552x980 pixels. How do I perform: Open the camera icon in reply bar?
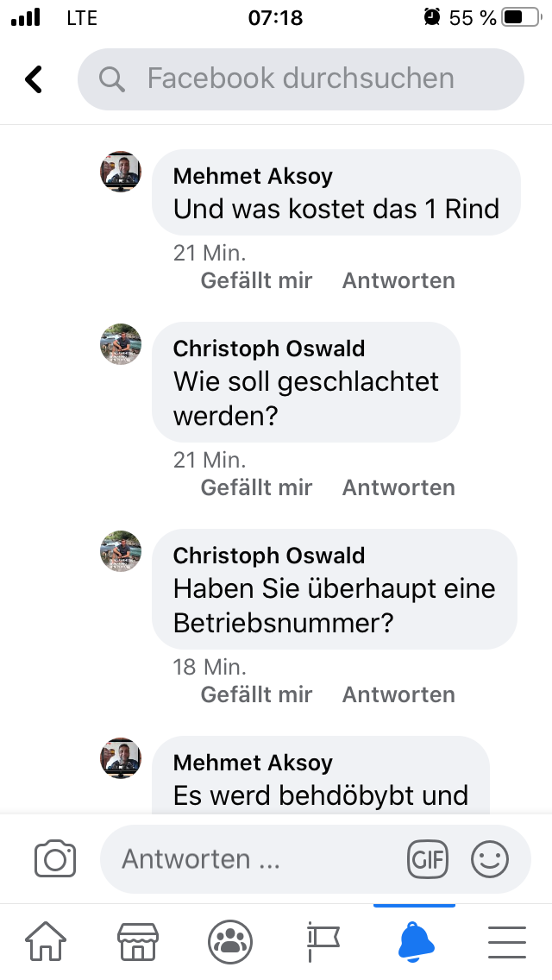pyautogui.click(x=55, y=859)
